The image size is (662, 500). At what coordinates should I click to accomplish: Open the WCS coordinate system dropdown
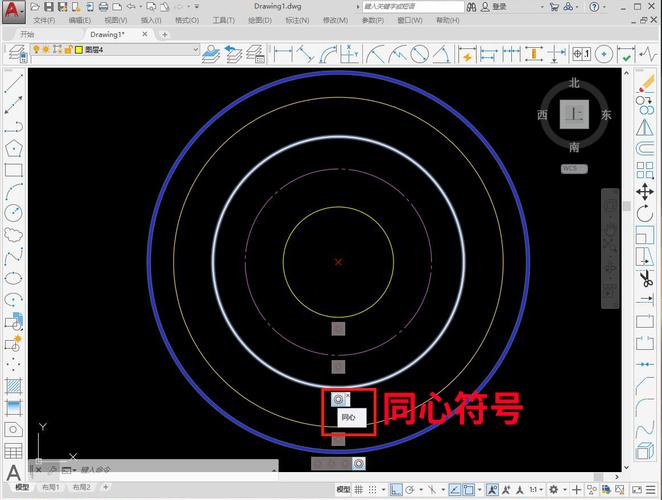(x=573, y=169)
